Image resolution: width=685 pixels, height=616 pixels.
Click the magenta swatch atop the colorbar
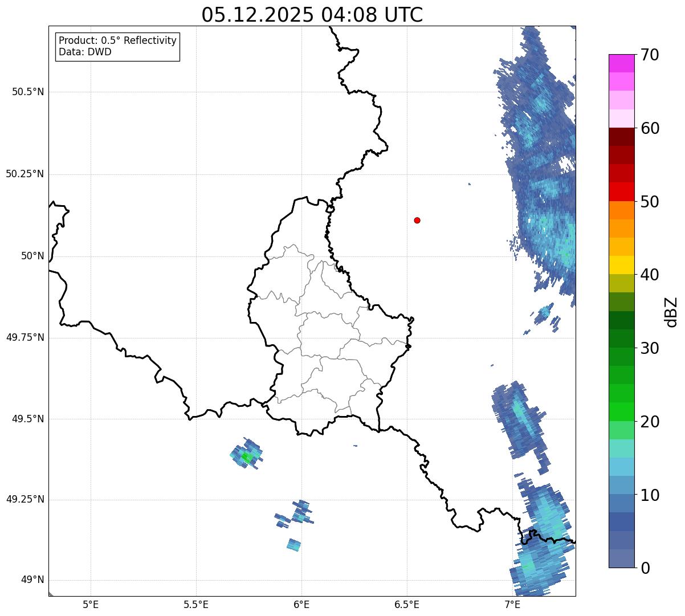pos(622,63)
